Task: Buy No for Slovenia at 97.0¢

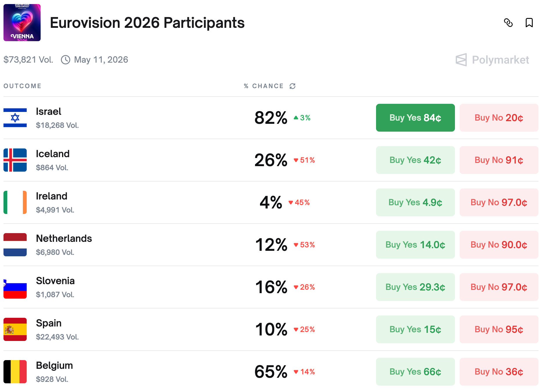Action: [499, 287]
